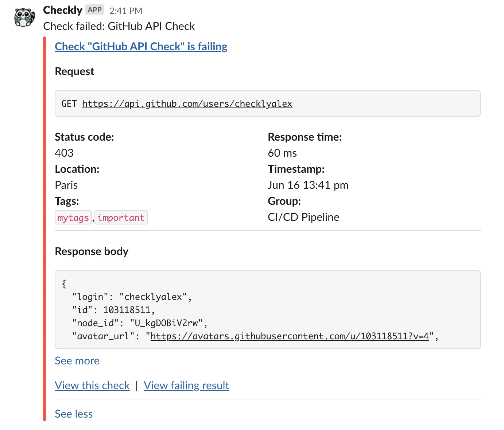Select the 'important' tag chip
504x430 pixels.
[121, 217]
